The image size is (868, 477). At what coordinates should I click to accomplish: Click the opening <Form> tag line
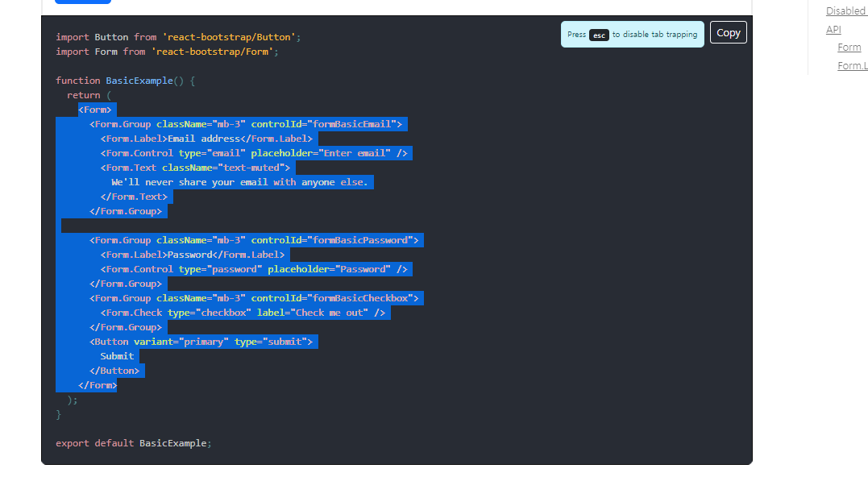point(94,110)
